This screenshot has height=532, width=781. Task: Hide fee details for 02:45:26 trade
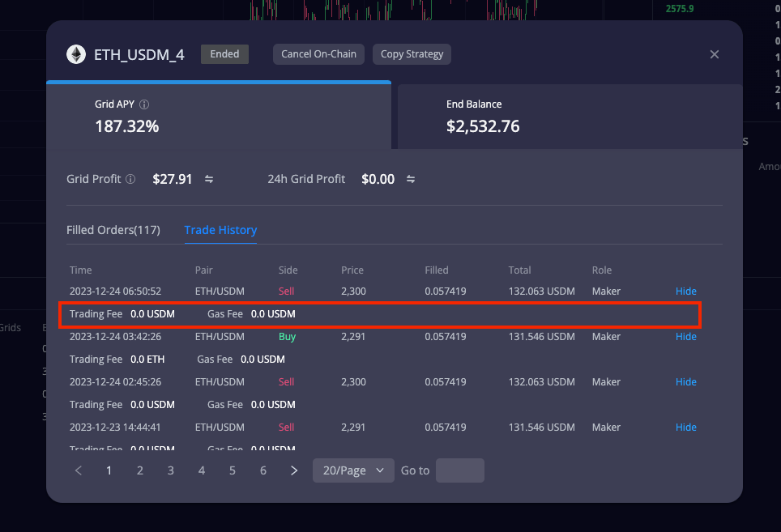(x=686, y=381)
